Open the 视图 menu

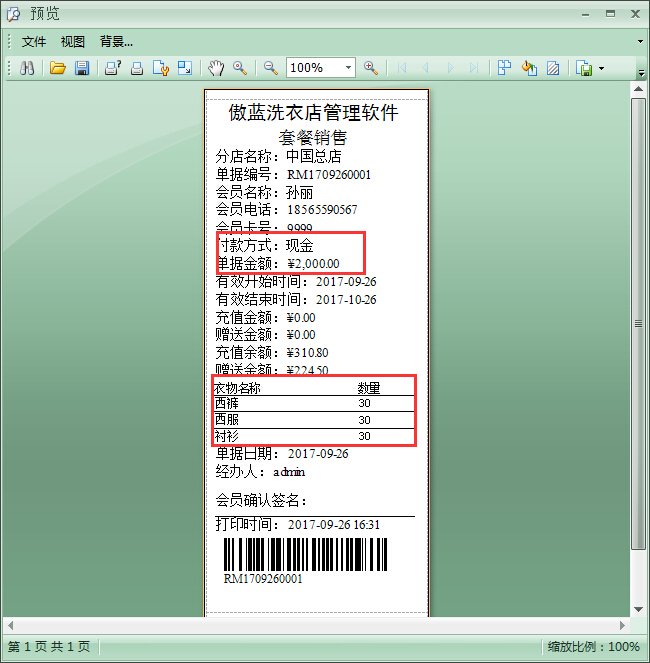coord(73,41)
